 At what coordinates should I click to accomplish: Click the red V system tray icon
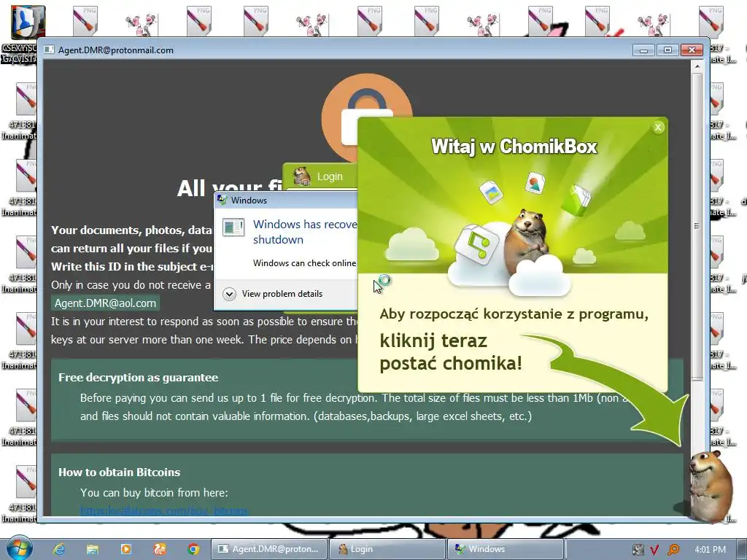(654, 550)
